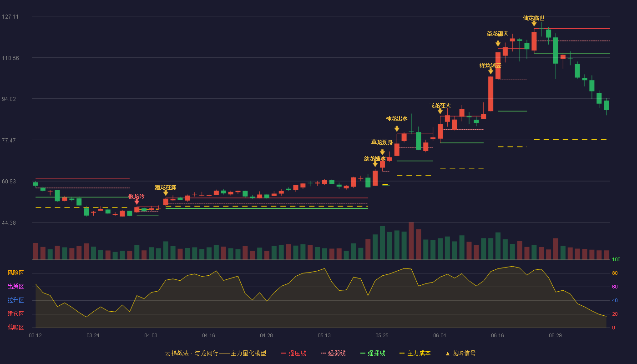Click the tall red candle under 祥龙腾云 arrow
This screenshot has width=637, height=364.
[490, 94]
